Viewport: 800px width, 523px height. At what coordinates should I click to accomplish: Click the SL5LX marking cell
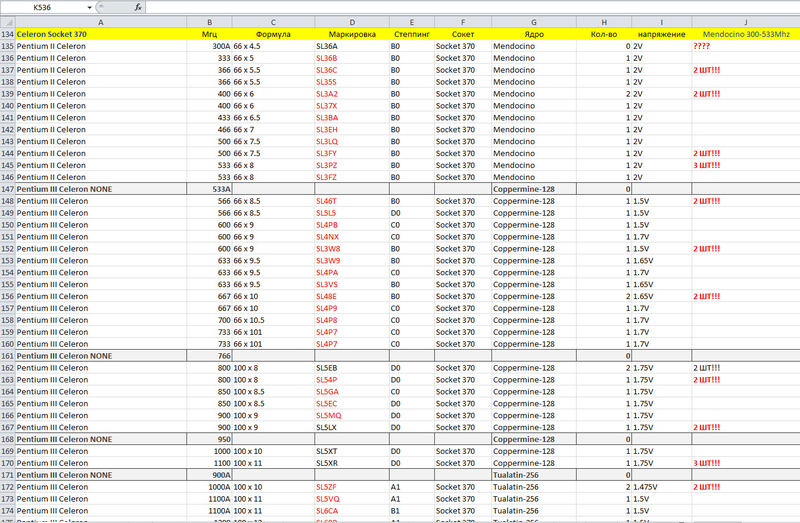(352, 428)
